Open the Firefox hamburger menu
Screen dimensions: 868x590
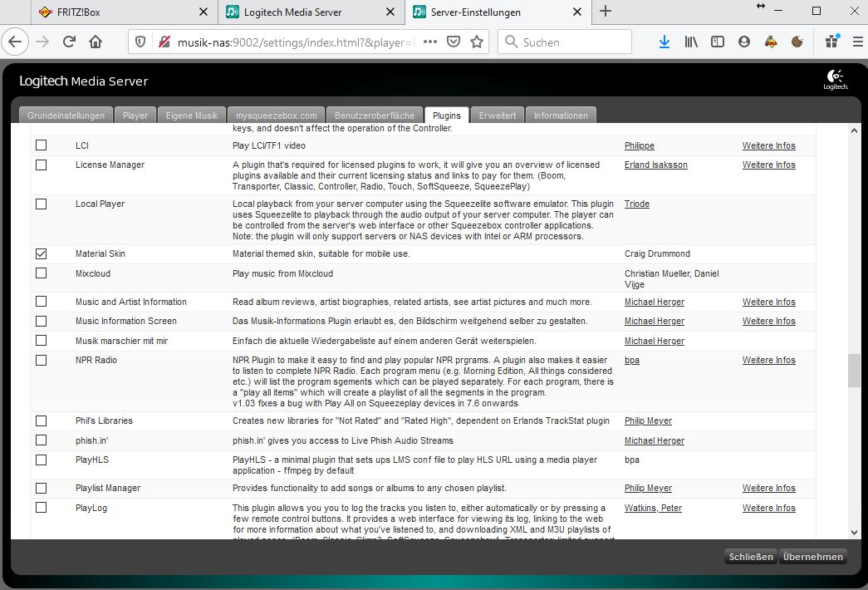pos(857,42)
